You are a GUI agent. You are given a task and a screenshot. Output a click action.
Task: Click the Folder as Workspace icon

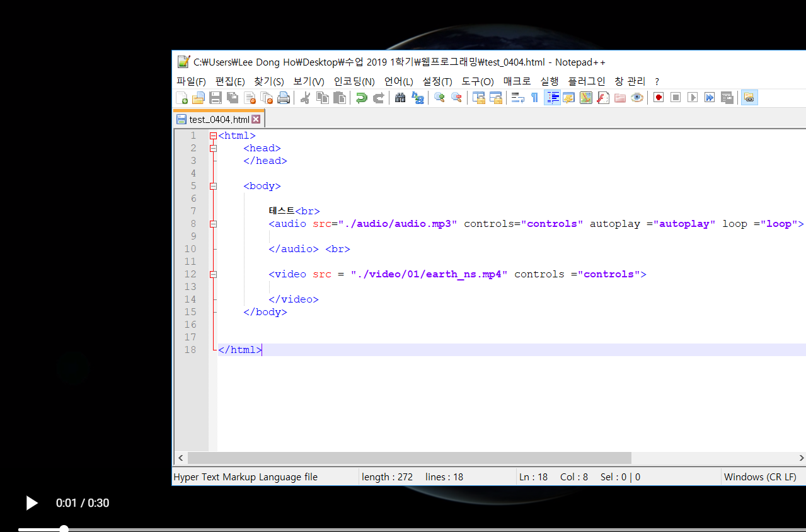point(620,98)
